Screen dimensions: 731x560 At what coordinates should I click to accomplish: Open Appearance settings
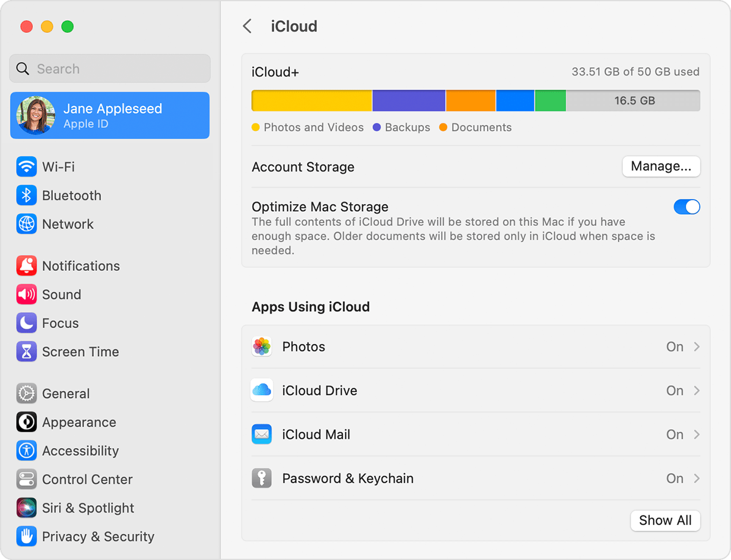click(x=26, y=422)
